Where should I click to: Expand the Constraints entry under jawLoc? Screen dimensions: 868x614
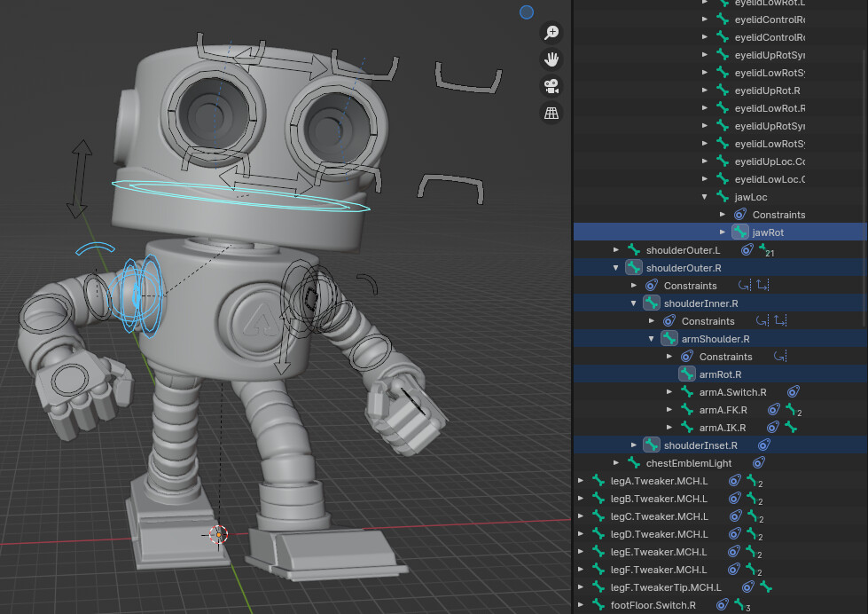click(723, 214)
